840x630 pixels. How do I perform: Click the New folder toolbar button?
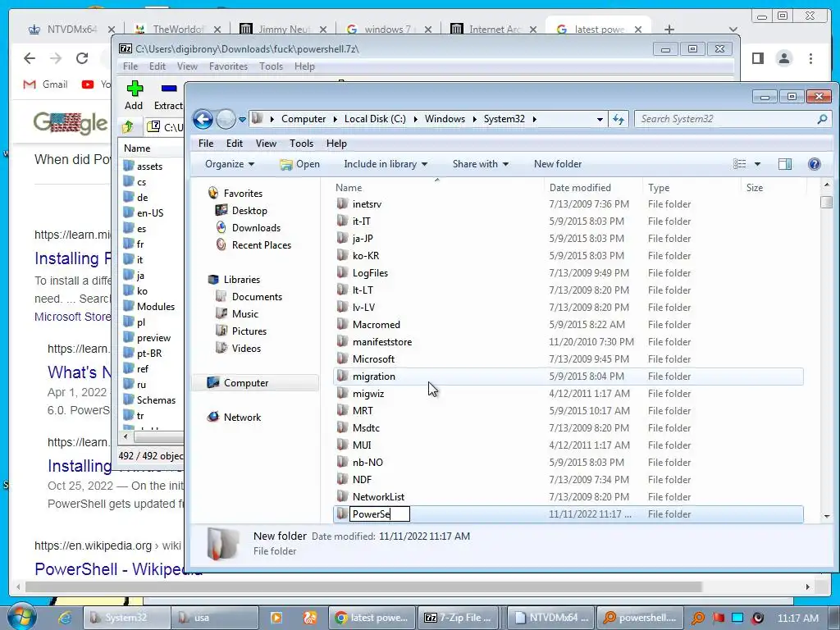pyautogui.click(x=558, y=164)
